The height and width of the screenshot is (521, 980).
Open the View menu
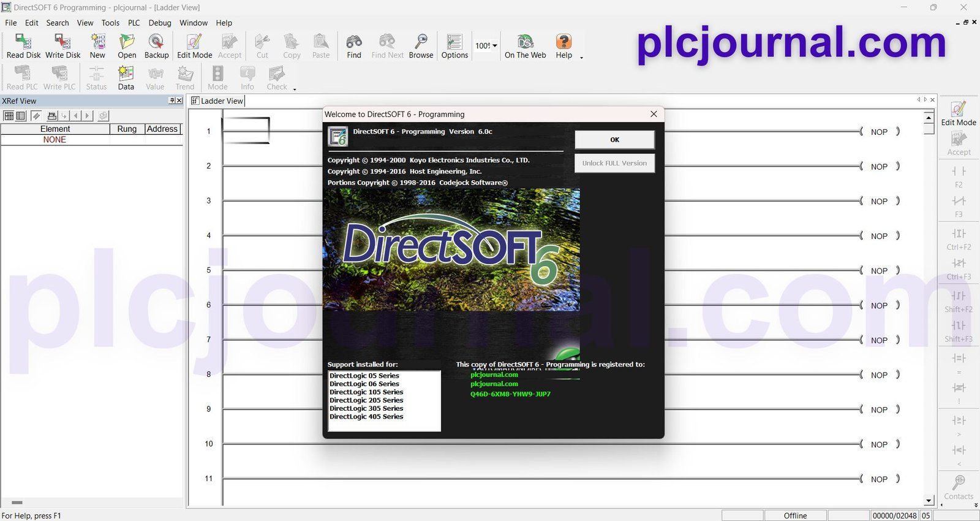click(x=85, y=23)
